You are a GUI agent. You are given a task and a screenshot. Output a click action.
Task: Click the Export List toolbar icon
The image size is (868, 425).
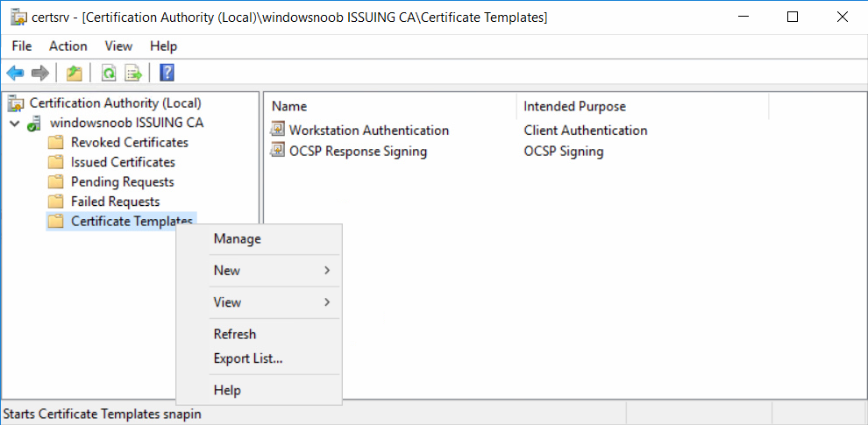[x=133, y=73]
